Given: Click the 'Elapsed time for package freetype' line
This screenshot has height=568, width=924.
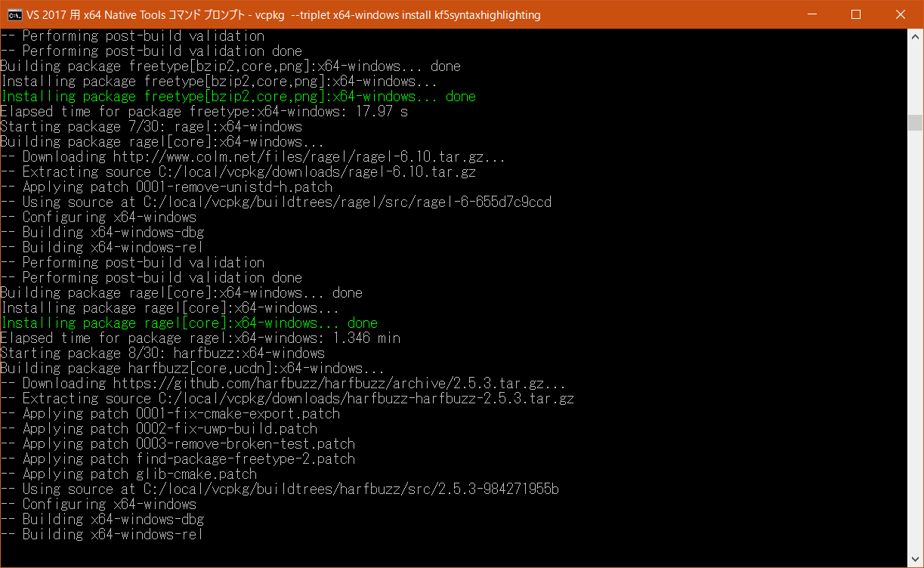Looking at the screenshot, I should pyautogui.click(x=204, y=112).
